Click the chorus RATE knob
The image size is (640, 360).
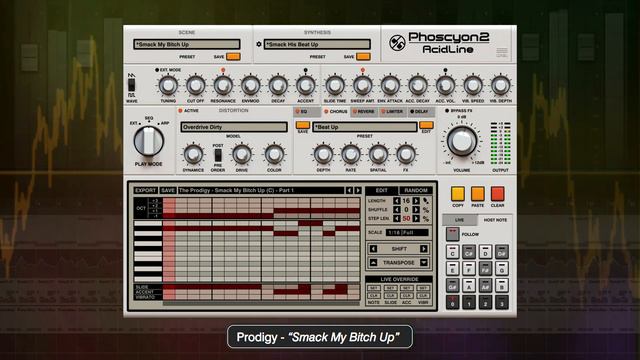coord(351,155)
